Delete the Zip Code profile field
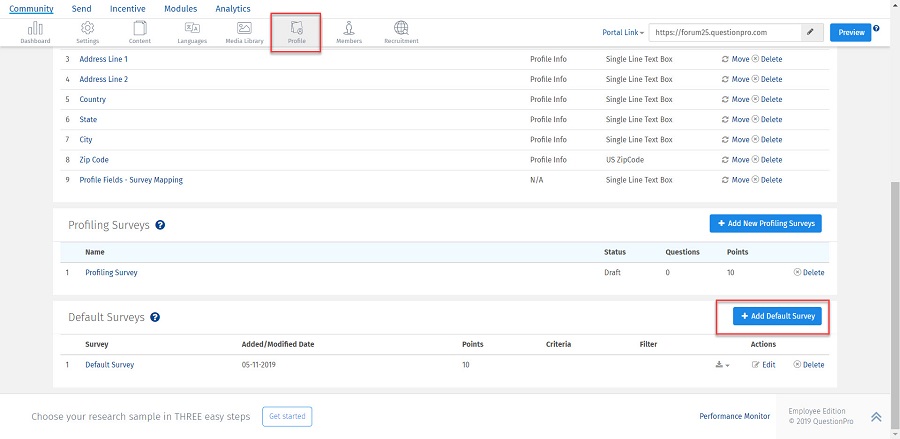This screenshot has height=439, width=900. click(767, 160)
